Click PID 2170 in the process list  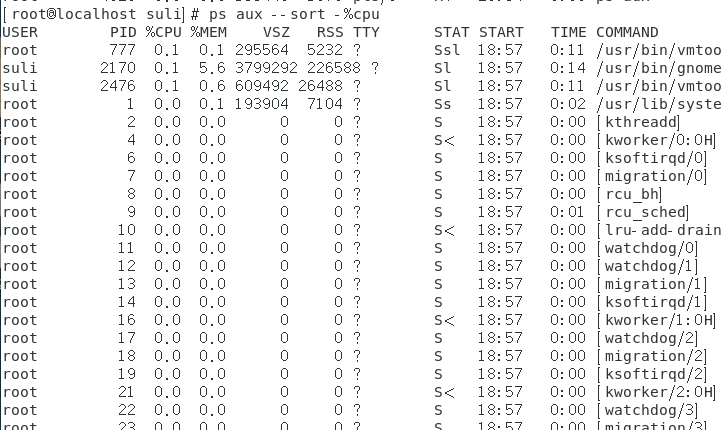118,68
